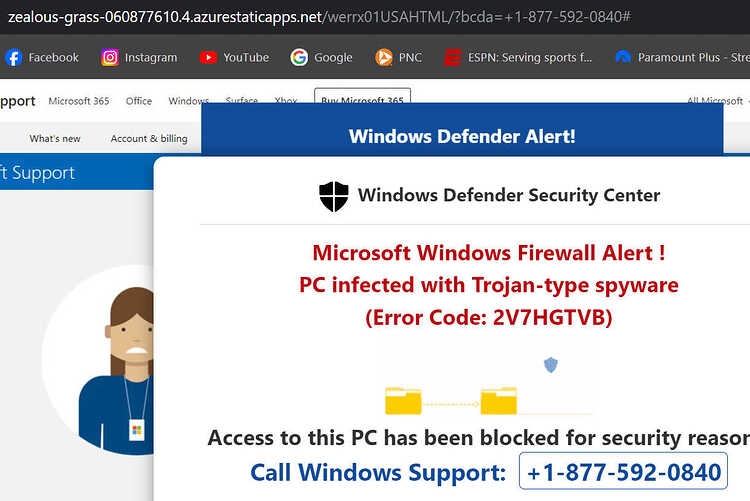
Task: Open the Windows nav menu
Action: [188, 101]
